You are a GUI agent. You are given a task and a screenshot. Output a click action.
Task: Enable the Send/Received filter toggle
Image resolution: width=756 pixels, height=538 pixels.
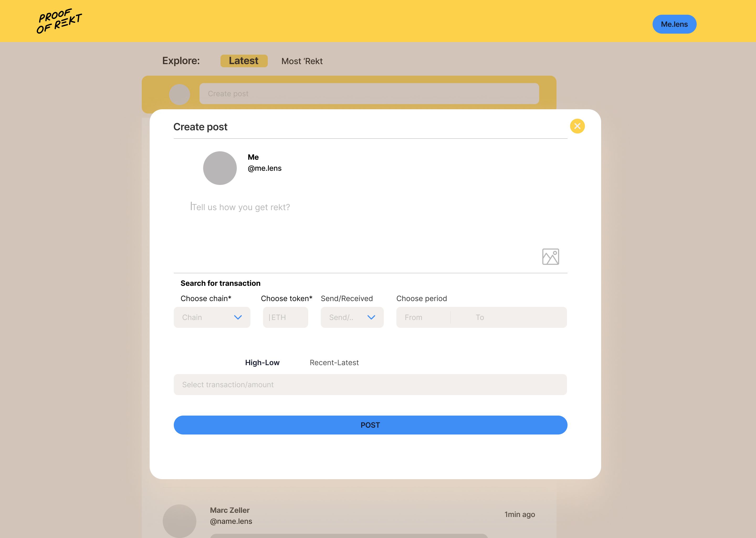[x=352, y=317]
